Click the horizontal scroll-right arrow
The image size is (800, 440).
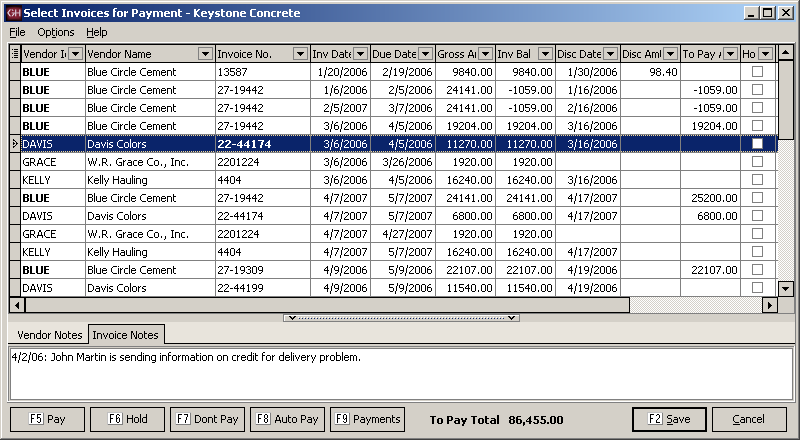[769, 305]
